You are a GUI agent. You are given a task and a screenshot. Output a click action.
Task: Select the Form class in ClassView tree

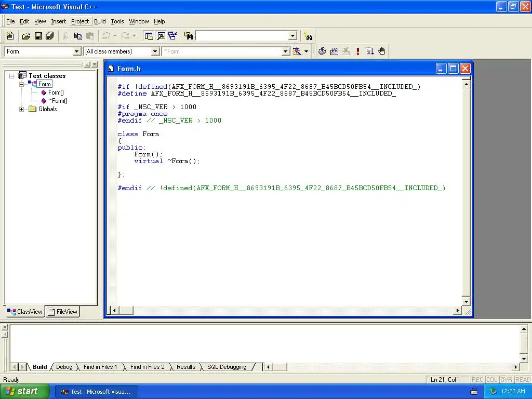pyautogui.click(x=45, y=84)
